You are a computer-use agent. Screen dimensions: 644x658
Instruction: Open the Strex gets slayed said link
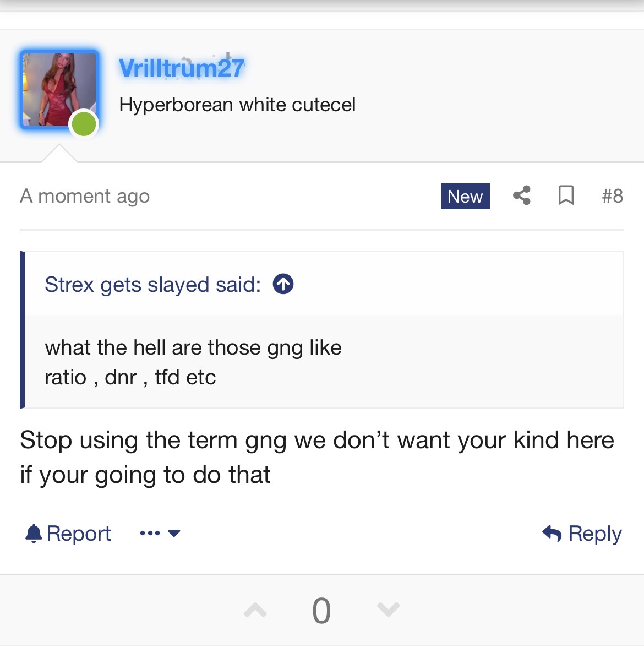click(152, 285)
